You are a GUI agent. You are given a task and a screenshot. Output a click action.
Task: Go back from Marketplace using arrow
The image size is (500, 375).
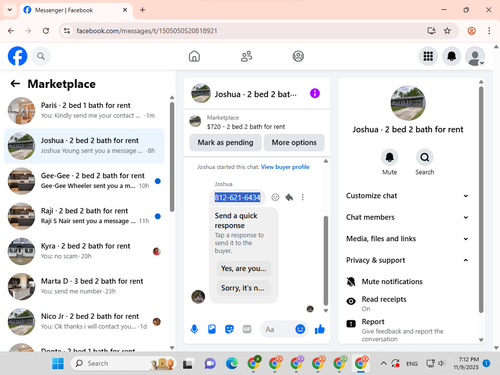[x=15, y=83]
